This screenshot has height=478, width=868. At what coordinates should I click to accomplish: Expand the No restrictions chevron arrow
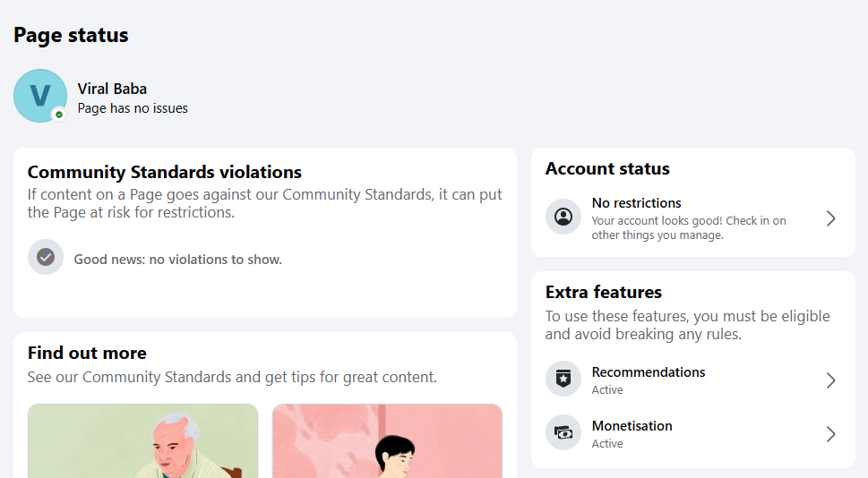(830, 218)
